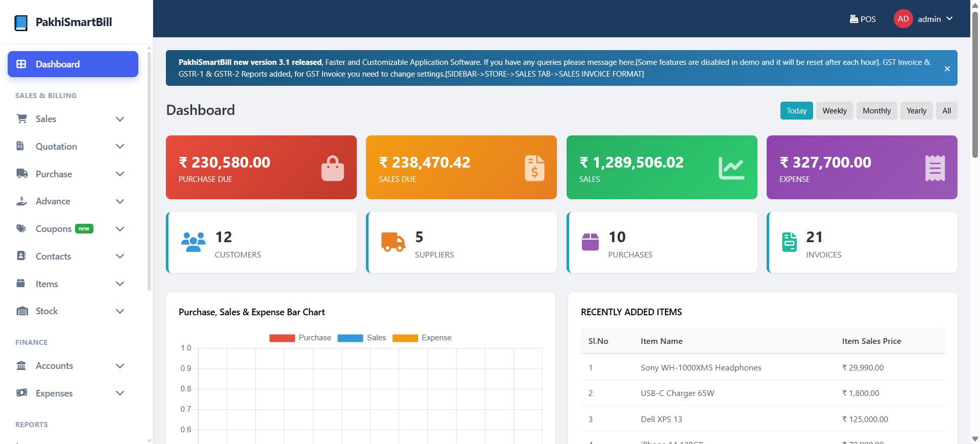This screenshot has height=444, width=980.
Task: Open the POS link in header
Action: pos(863,19)
